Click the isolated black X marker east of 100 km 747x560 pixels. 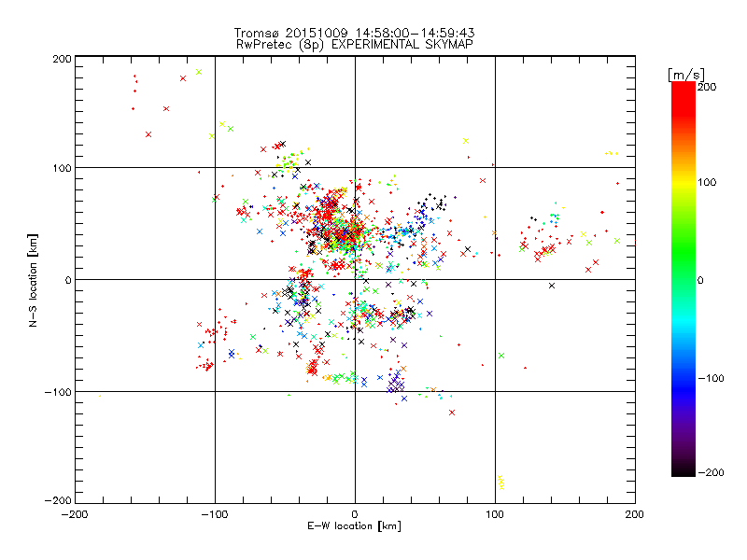552,286
